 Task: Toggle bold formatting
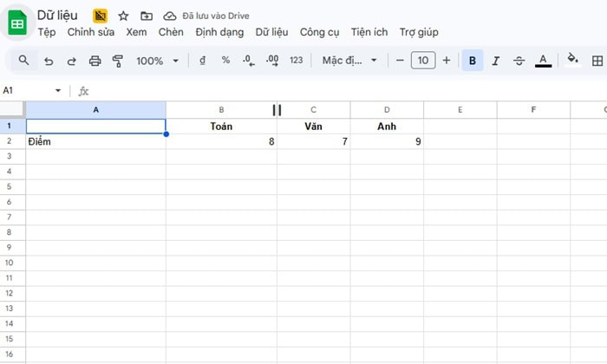[473, 61]
